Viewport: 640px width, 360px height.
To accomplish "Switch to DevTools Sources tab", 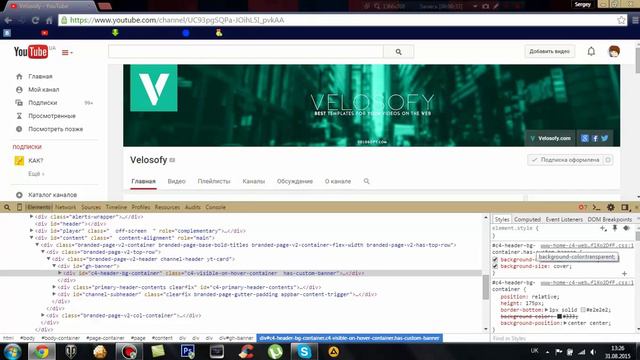I will pos(91,207).
